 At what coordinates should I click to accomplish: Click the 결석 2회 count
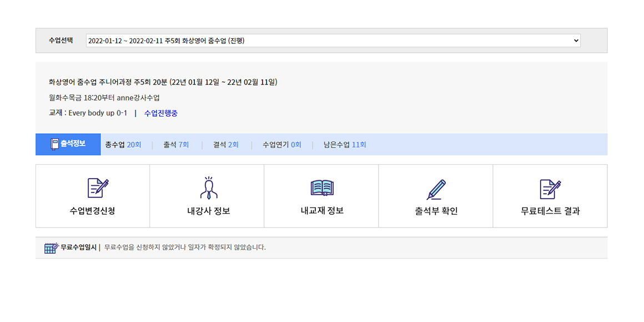(x=233, y=144)
